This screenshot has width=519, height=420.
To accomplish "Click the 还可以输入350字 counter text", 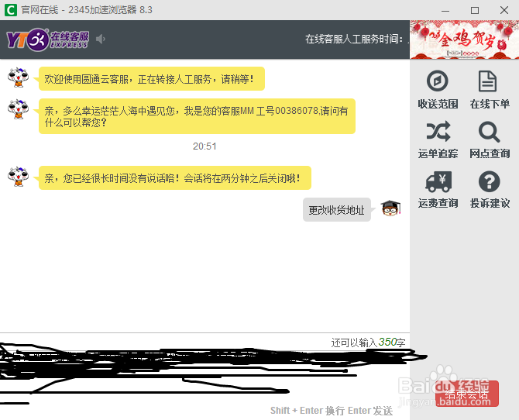I will click(368, 343).
